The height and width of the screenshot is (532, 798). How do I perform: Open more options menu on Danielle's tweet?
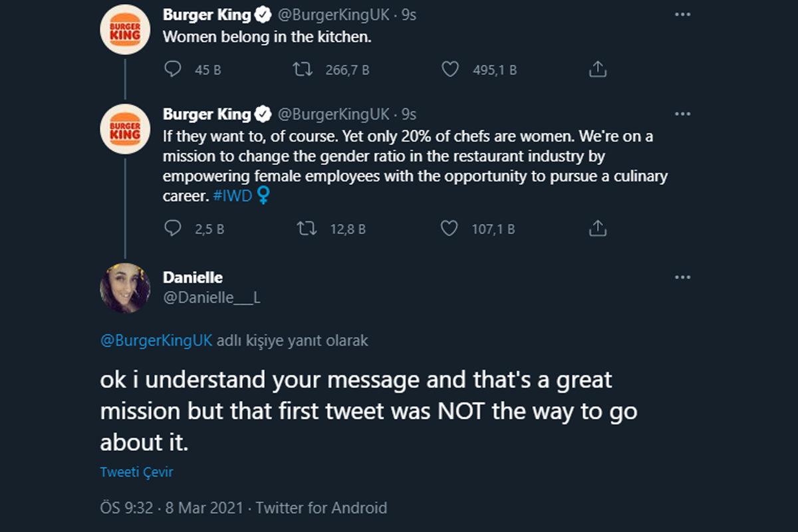click(682, 277)
